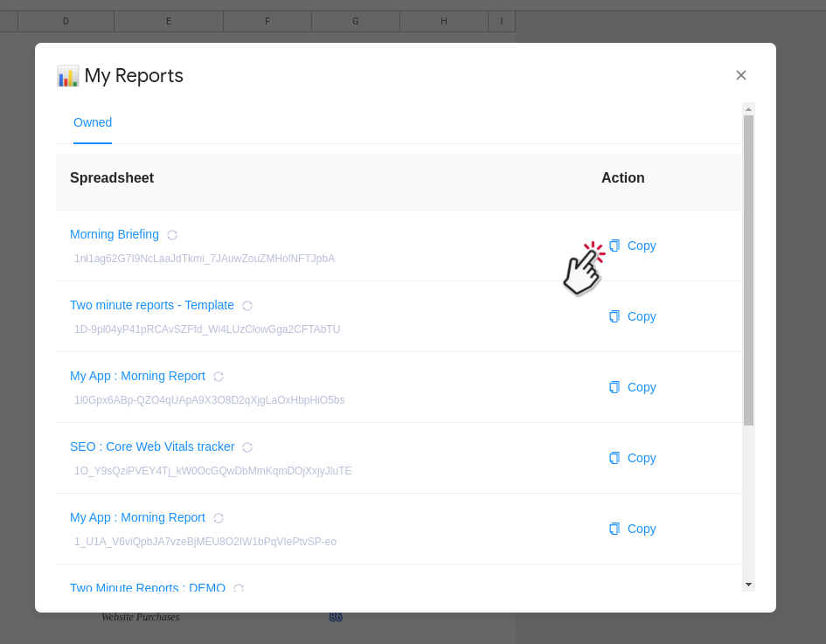Click the reports list scrollbar thumb
The width and height of the screenshot is (826, 644).
click(748, 270)
